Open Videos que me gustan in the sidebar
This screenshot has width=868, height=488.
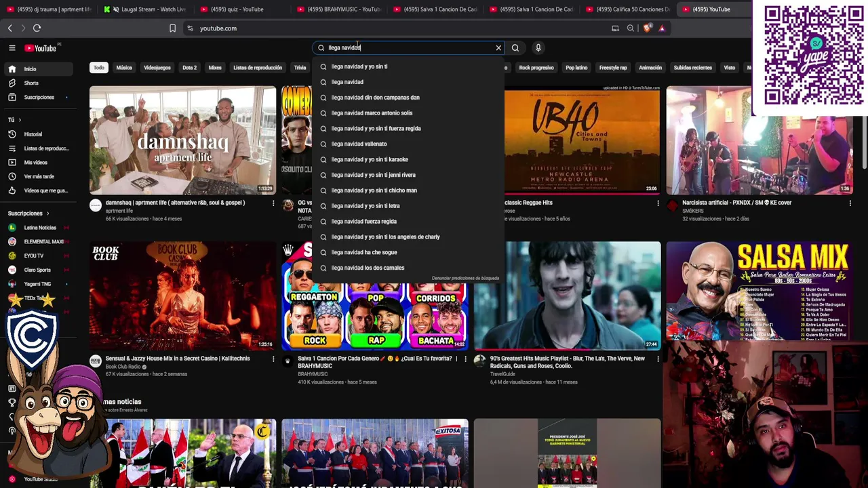(38, 190)
